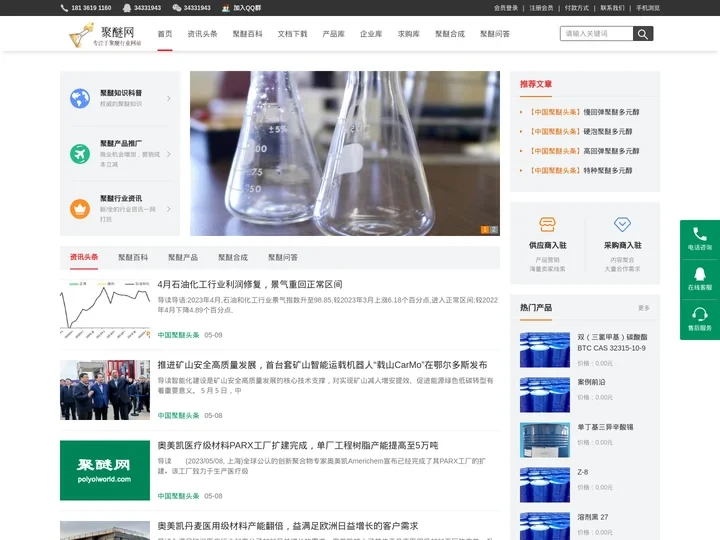This screenshot has height=540, width=720.
Task: Click the green airplane icon for 聚醚产品推广
Action: pyautogui.click(x=80, y=153)
